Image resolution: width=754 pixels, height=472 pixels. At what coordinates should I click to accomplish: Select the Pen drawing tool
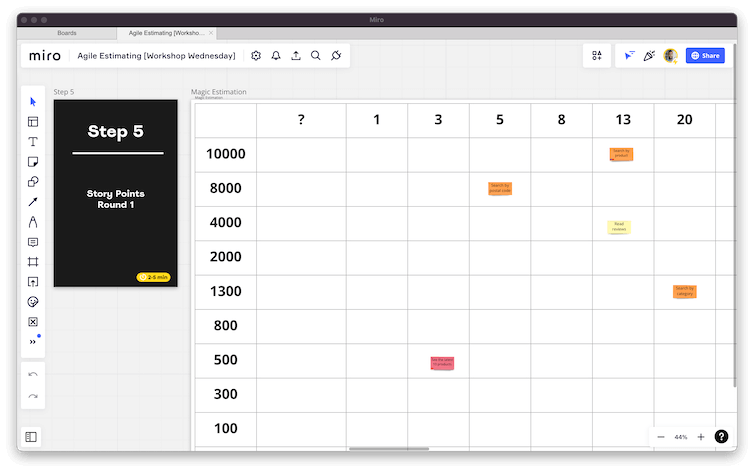click(x=33, y=222)
